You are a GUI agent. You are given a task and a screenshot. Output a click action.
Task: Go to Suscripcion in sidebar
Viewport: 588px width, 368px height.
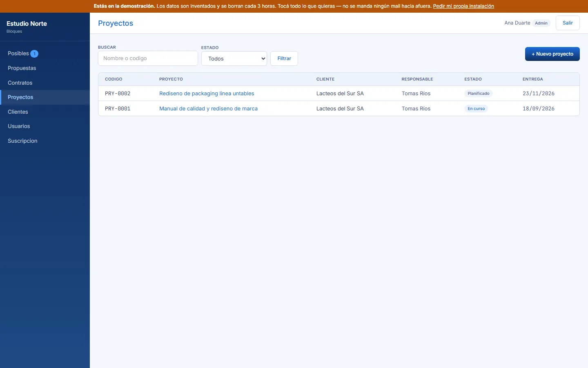45,141
